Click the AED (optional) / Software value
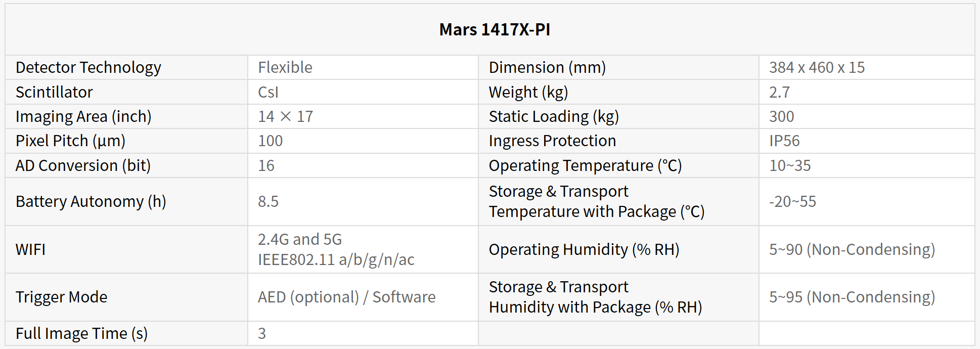This screenshot has width=980, height=349. pos(346,297)
